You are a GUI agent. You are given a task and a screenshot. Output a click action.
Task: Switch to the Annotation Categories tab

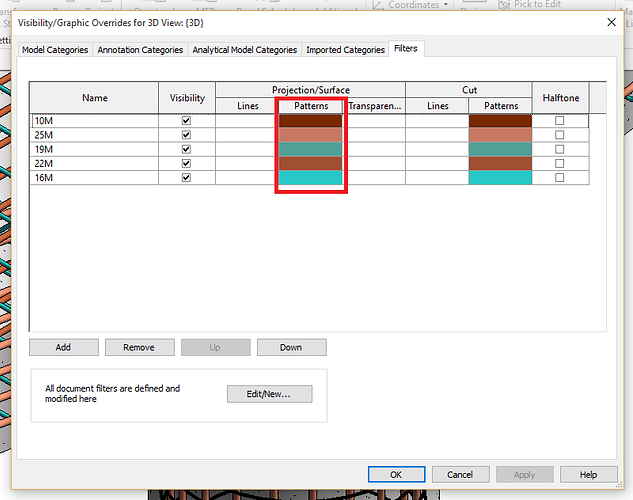tap(140, 50)
